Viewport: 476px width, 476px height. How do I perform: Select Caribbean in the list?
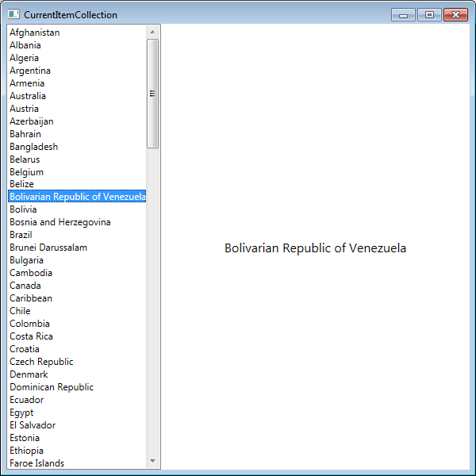[77, 298]
